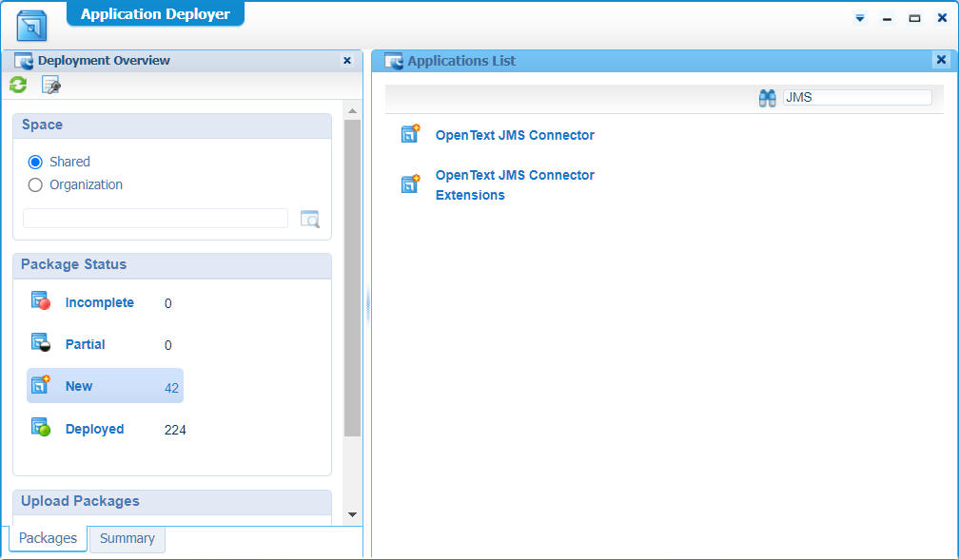This screenshot has width=959, height=560.
Task: Open the dropdown arrow menu in title bar
Action: click(x=860, y=18)
